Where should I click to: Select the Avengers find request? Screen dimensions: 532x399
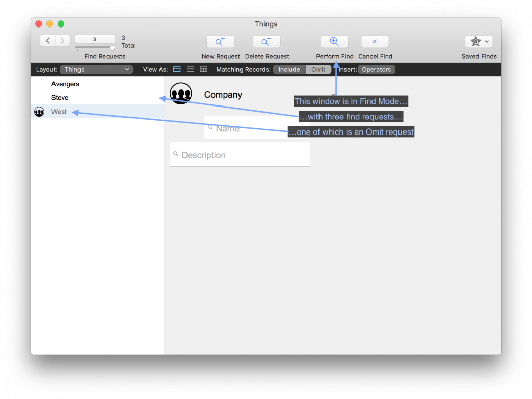click(x=65, y=84)
